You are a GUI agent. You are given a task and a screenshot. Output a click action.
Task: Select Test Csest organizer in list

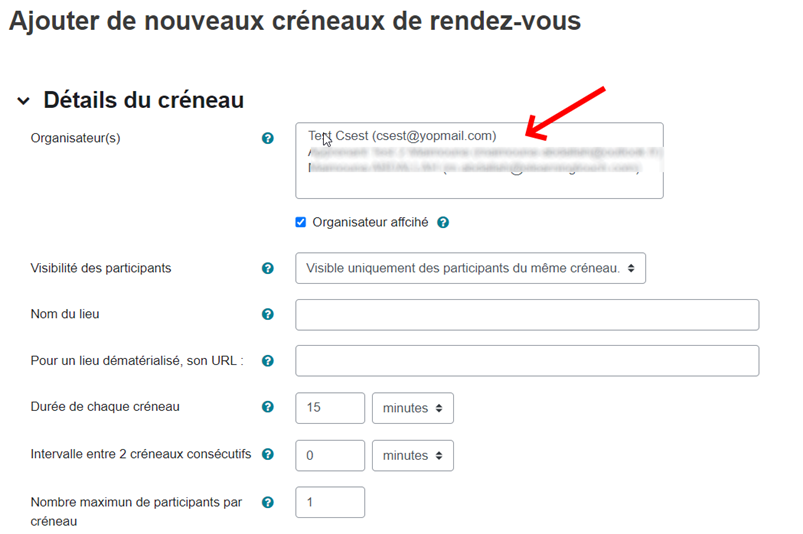coord(402,136)
